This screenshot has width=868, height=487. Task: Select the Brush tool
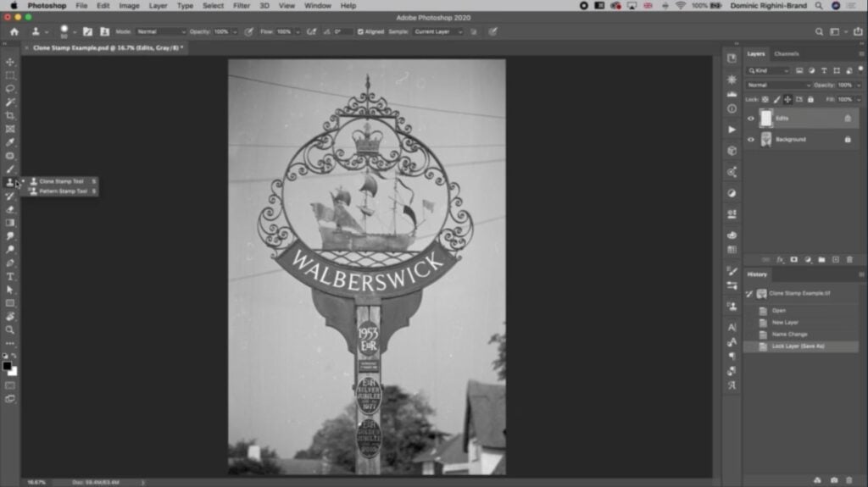pyautogui.click(x=10, y=169)
